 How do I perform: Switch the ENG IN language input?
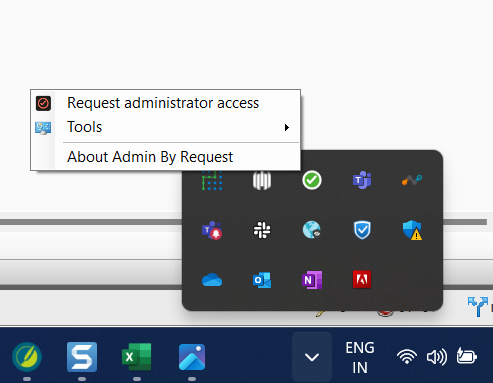pyautogui.click(x=360, y=357)
